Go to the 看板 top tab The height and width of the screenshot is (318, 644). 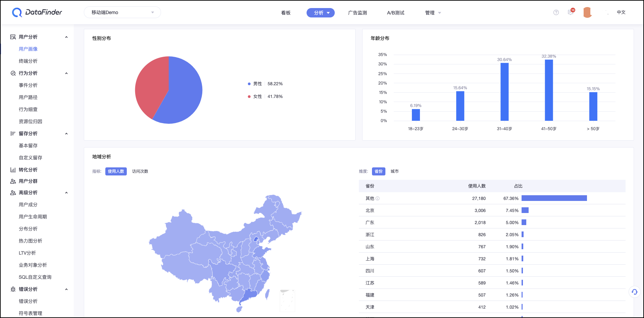point(286,13)
